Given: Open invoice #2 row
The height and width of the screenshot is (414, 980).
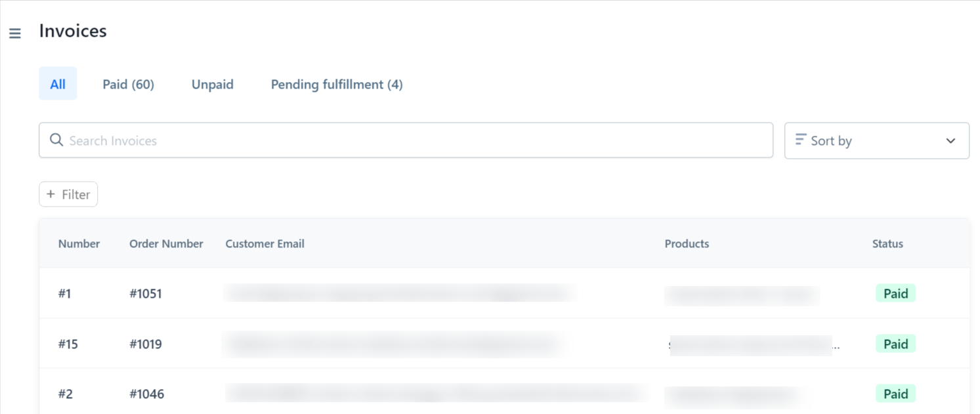Looking at the screenshot, I should click(66, 394).
